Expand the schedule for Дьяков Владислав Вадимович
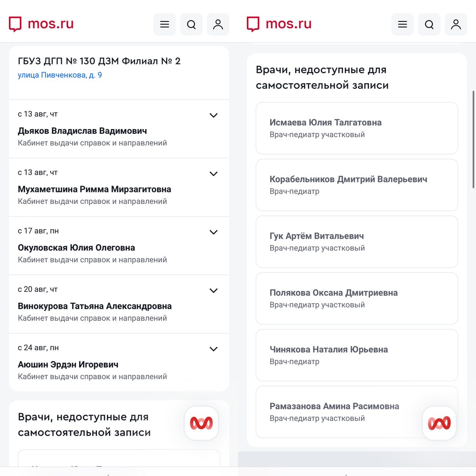The height and width of the screenshot is (476, 476). (213, 115)
